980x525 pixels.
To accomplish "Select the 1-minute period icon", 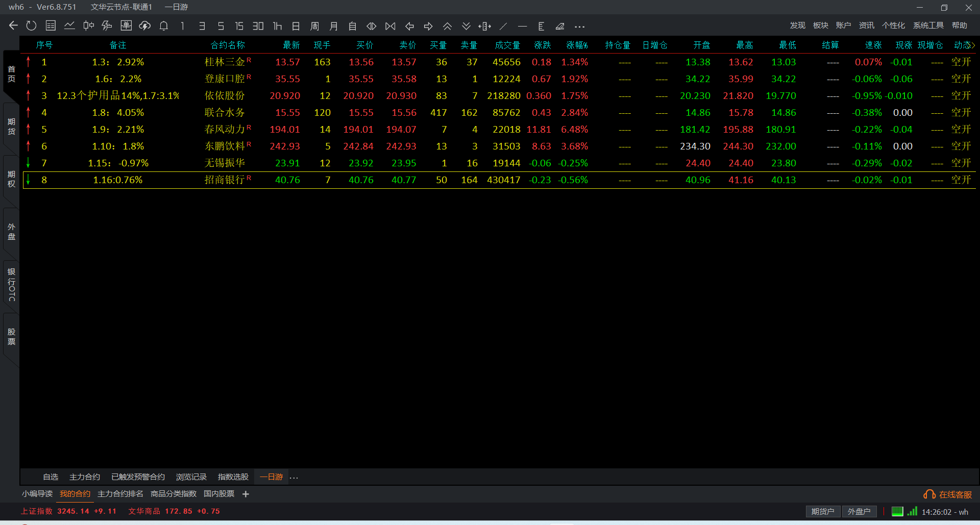I will tap(183, 26).
